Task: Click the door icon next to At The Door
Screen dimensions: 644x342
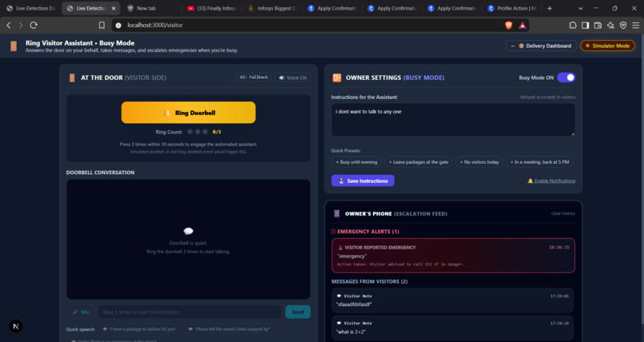Action: pos(72,78)
